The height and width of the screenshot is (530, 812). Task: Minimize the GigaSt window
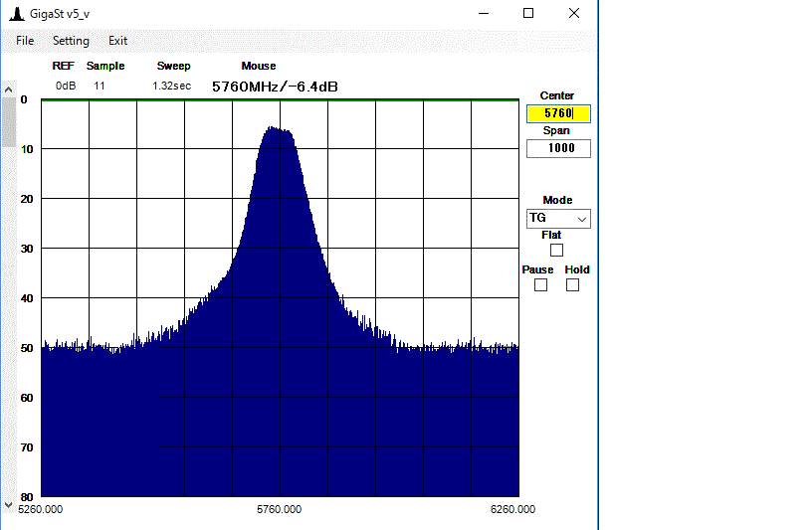click(482, 14)
